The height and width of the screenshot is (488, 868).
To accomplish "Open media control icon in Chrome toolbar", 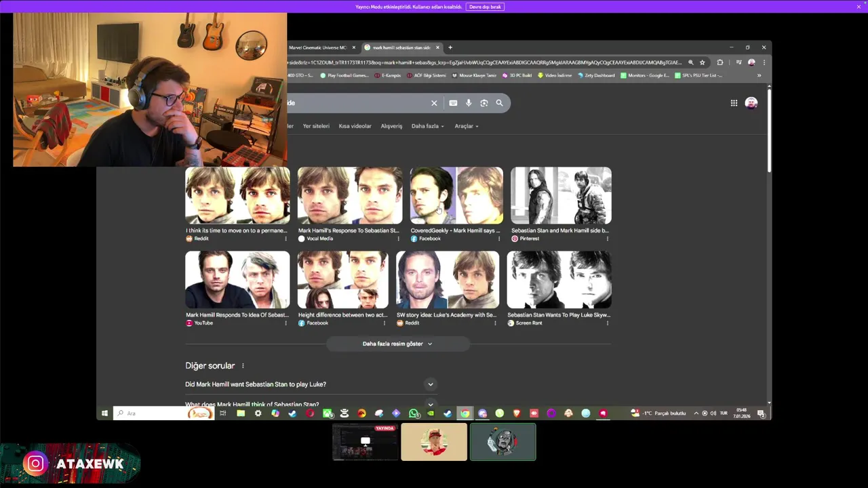I will click(738, 62).
